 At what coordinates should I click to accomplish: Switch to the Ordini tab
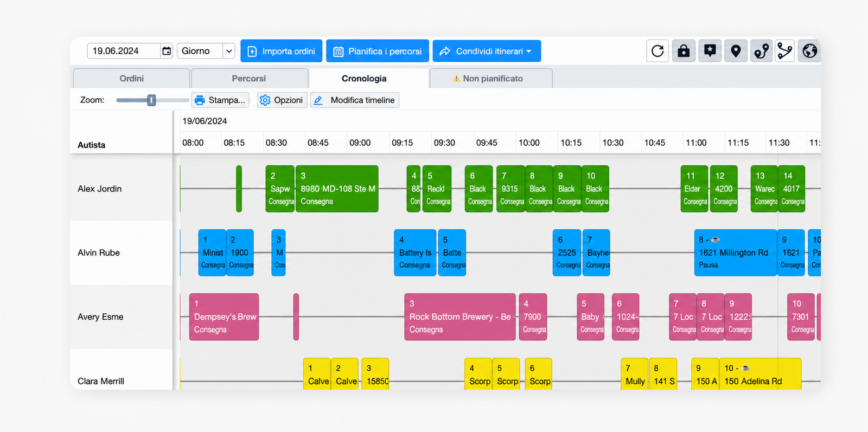131,79
